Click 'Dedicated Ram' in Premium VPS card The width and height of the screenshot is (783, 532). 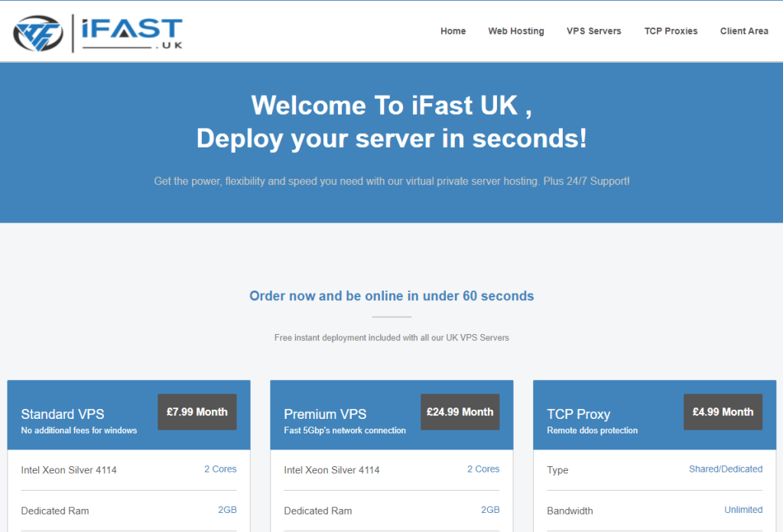tap(317, 511)
